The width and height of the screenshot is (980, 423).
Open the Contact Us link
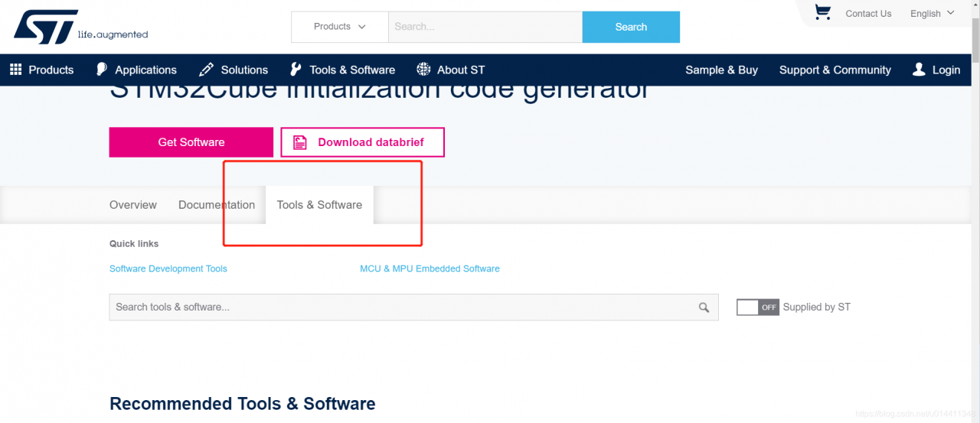868,13
